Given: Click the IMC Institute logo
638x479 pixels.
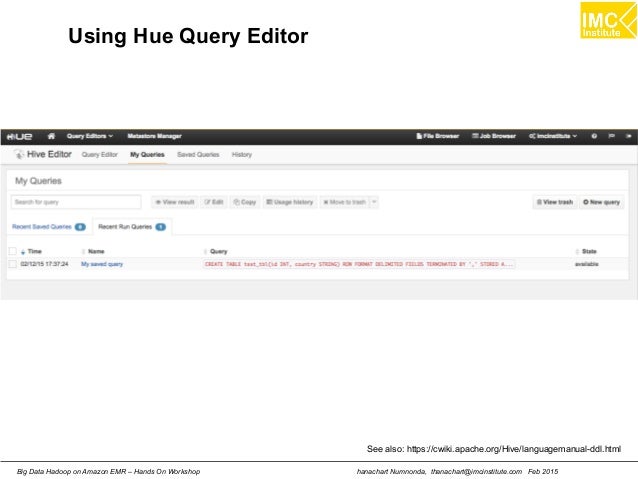Looking at the screenshot, I should click(x=609, y=20).
